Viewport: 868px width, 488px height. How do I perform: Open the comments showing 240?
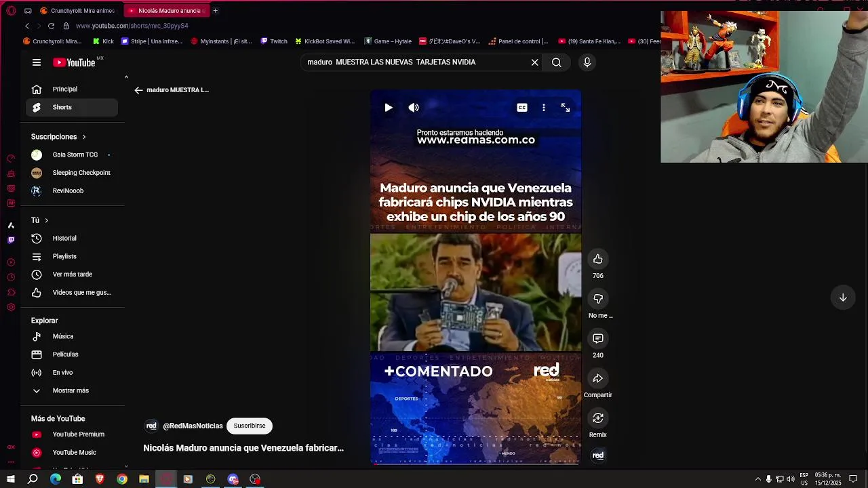[598, 338]
